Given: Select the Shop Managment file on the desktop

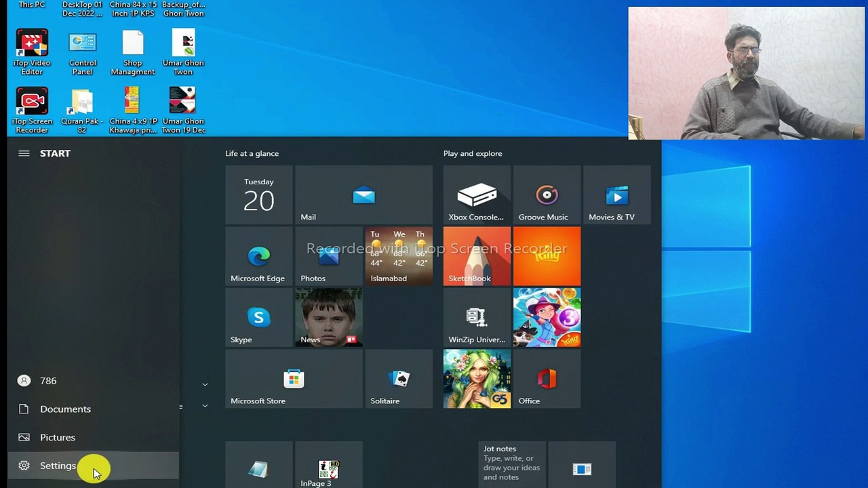Looking at the screenshot, I should tap(133, 52).
